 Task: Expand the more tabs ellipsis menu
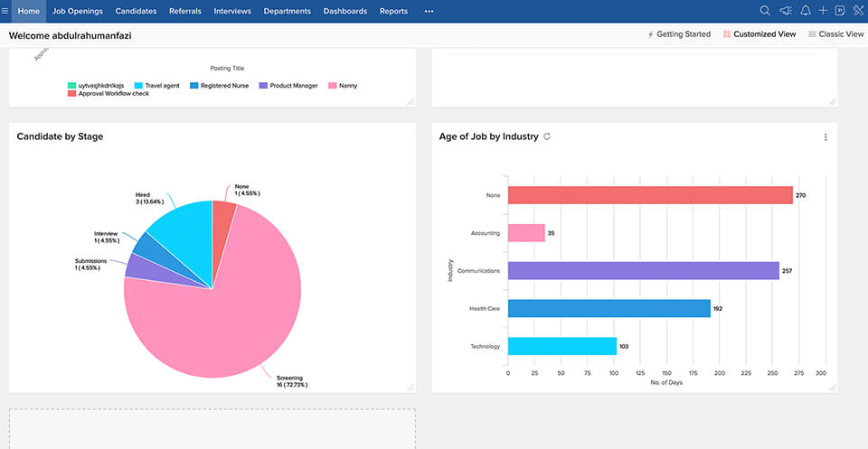(429, 11)
